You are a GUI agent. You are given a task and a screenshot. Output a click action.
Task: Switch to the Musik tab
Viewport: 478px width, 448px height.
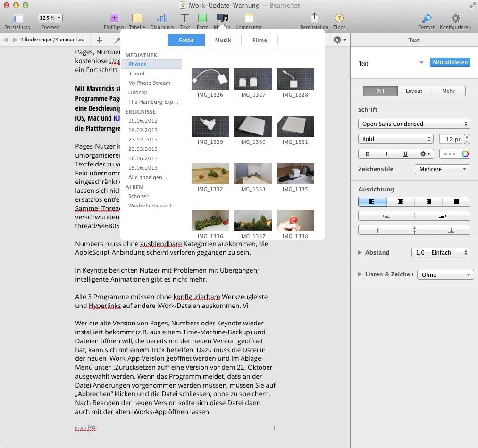pyautogui.click(x=223, y=40)
